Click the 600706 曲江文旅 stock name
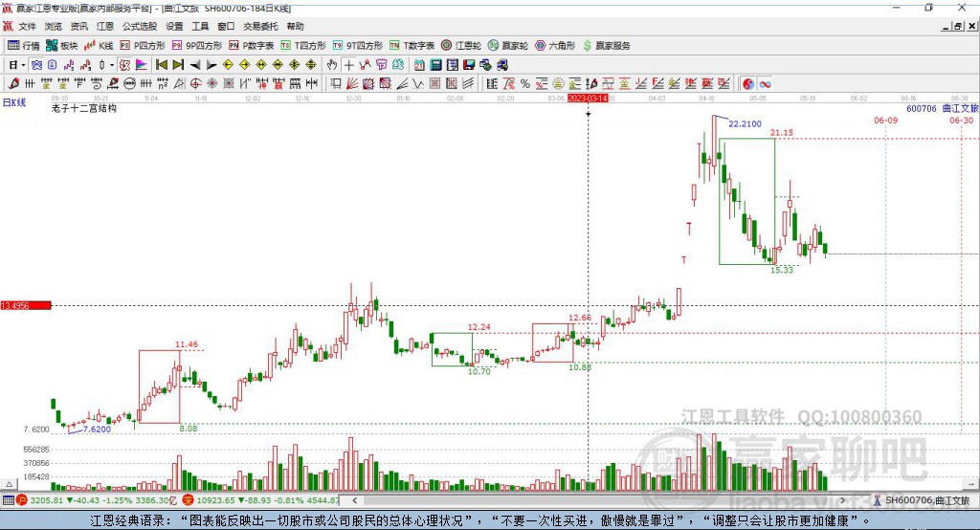The height and width of the screenshot is (530, 980). (942, 108)
